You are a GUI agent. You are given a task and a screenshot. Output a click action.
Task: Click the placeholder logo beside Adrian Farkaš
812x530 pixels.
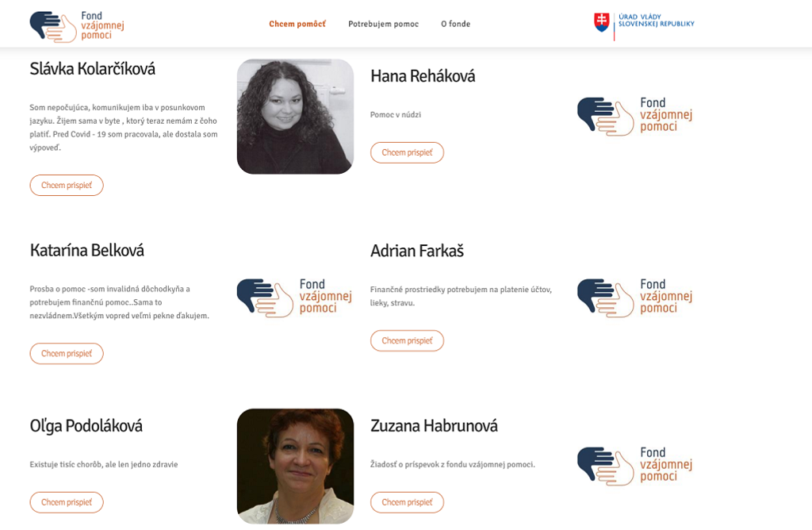(x=634, y=298)
